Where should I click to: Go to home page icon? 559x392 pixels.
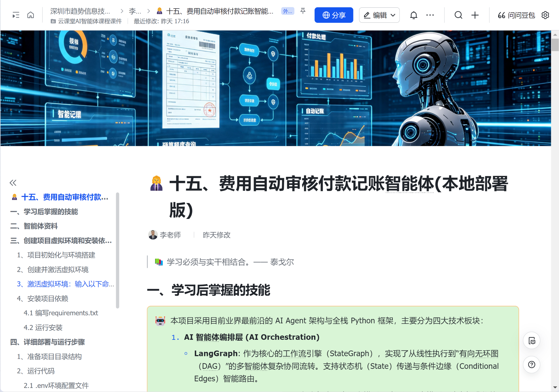(31, 15)
